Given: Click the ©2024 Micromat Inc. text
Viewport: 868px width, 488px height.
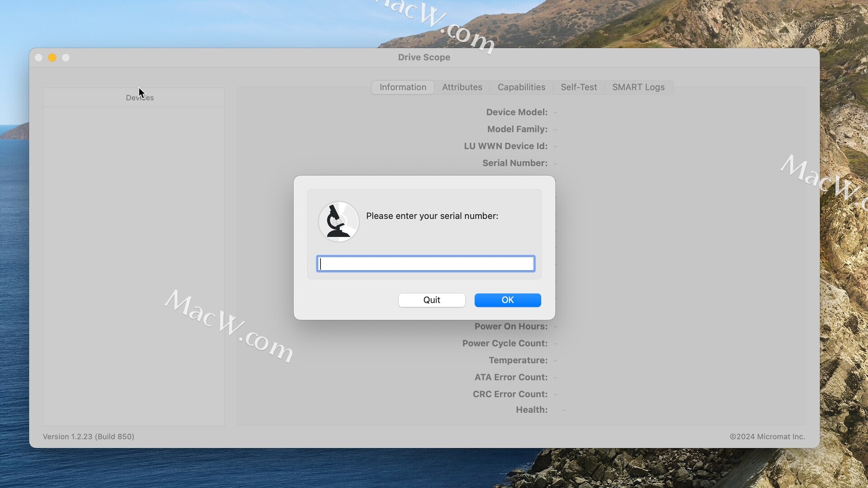Looking at the screenshot, I should [x=767, y=436].
